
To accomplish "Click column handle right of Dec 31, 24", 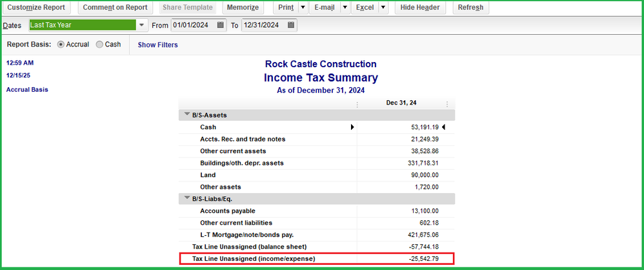I will [x=447, y=105].
